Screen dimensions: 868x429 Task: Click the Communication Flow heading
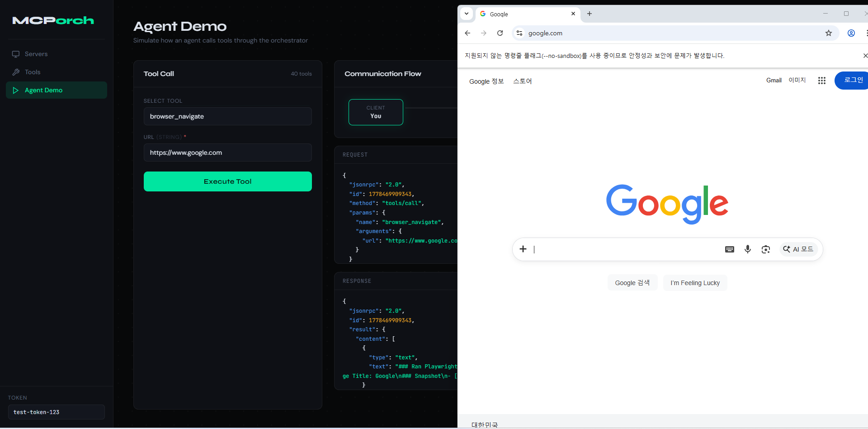point(383,74)
